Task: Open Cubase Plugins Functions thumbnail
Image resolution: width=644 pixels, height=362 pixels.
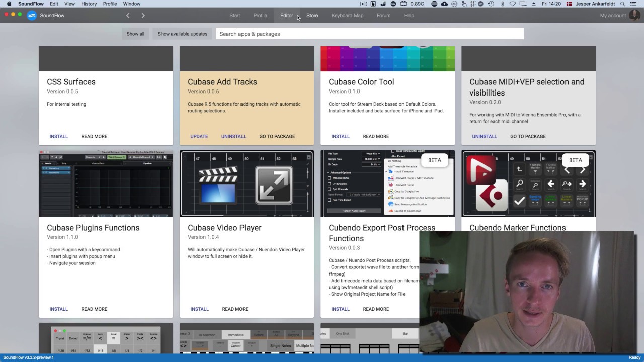Action: (x=106, y=184)
